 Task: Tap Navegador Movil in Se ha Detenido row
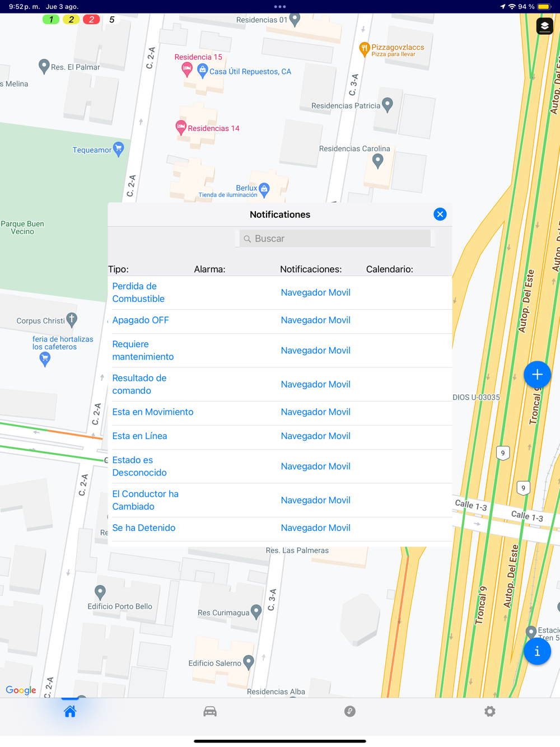316,528
